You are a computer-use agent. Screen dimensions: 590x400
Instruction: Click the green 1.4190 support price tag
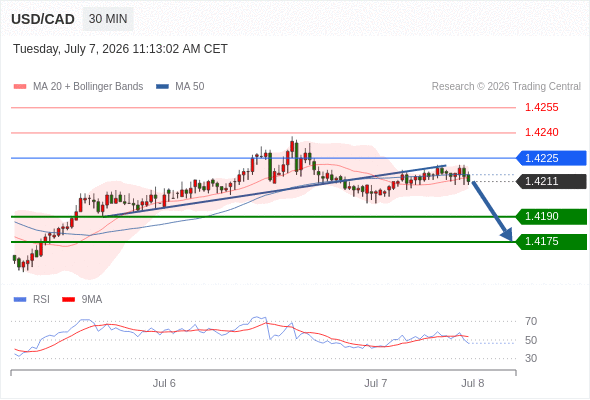point(551,216)
